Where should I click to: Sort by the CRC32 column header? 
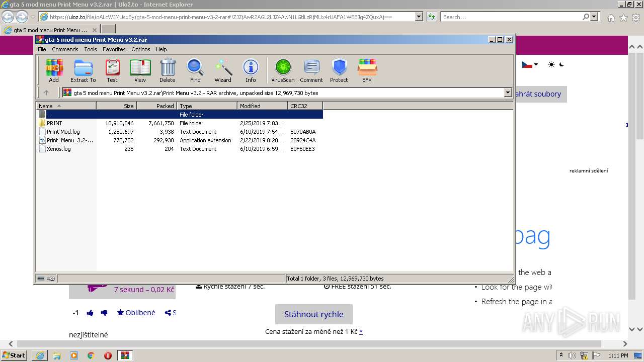[305, 106]
